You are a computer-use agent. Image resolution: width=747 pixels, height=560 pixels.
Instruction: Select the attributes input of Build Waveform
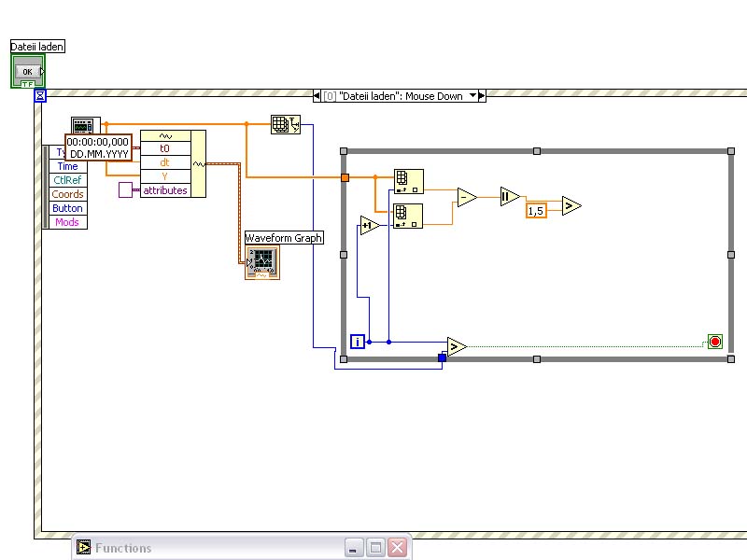coord(165,190)
